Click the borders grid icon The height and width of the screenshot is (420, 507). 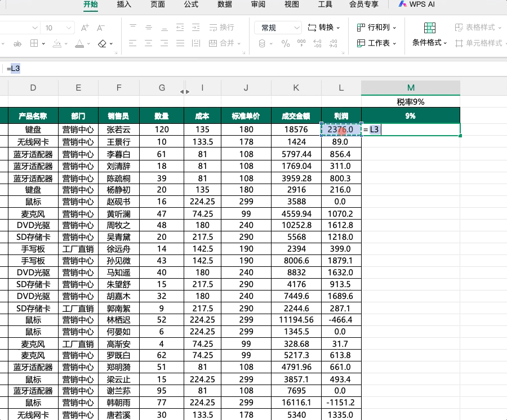pyautogui.click(x=34, y=43)
